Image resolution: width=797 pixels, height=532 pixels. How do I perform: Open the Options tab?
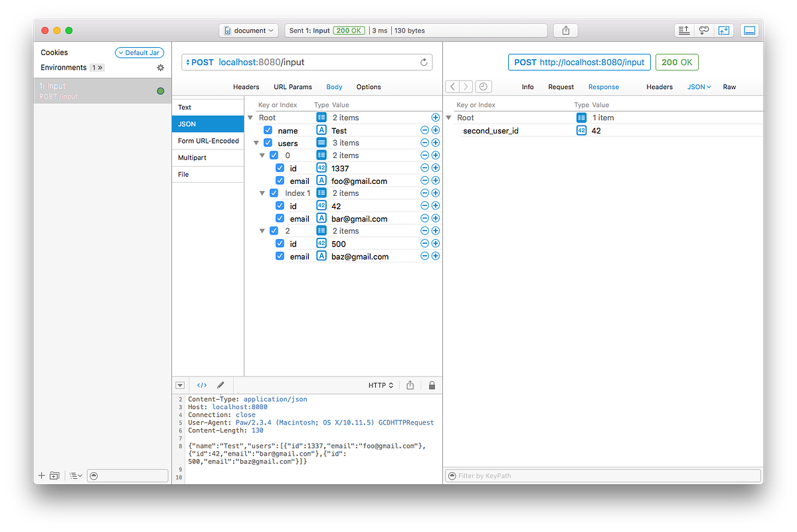[x=369, y=87]
